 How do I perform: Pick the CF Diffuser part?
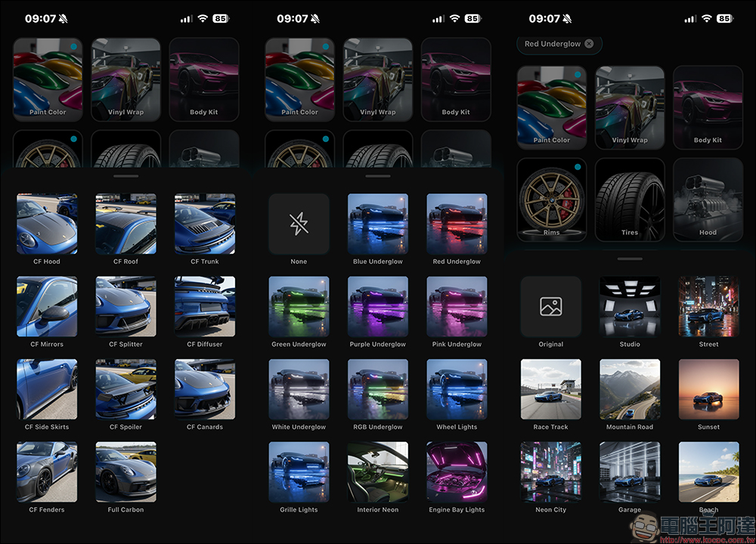[x=205, y=306]
